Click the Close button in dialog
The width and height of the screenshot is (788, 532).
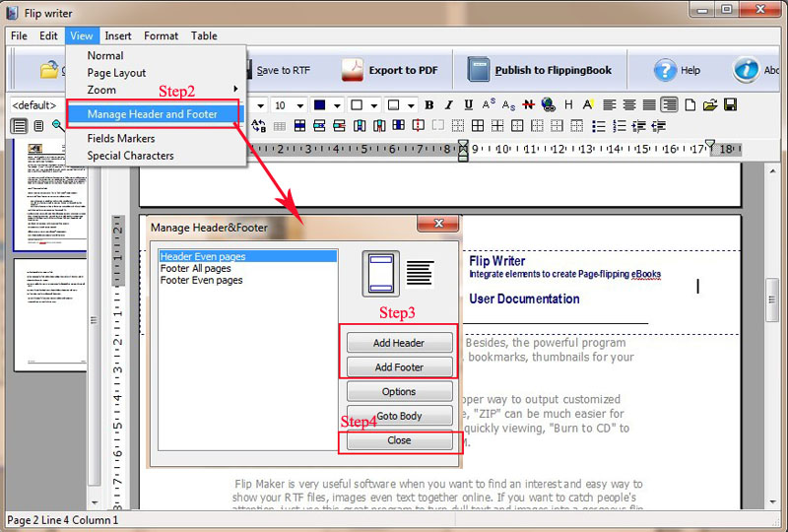click(399, 440)
